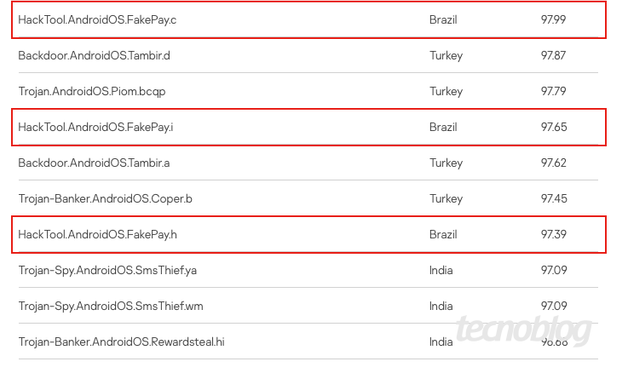The width and height of the screenshot is (628, 366).
Task: Click Backdoor.AndroidOS.Tambir.a malware name
Action: 94,163
